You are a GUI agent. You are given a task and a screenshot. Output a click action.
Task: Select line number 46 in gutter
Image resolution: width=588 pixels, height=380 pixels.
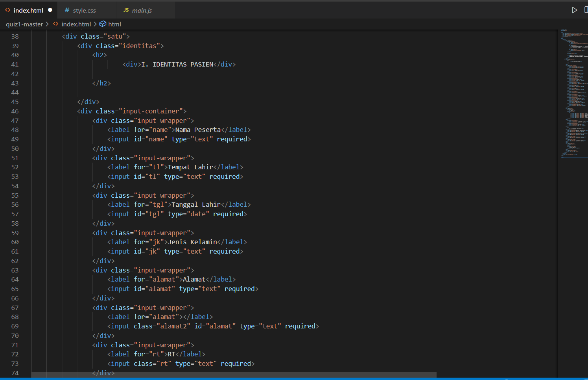coord(15,111)
